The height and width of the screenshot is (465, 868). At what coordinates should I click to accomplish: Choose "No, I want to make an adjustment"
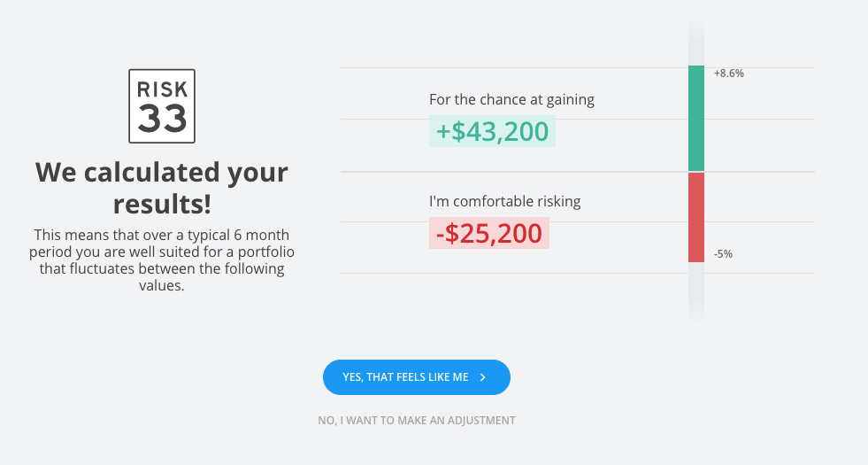click(416, 421)
